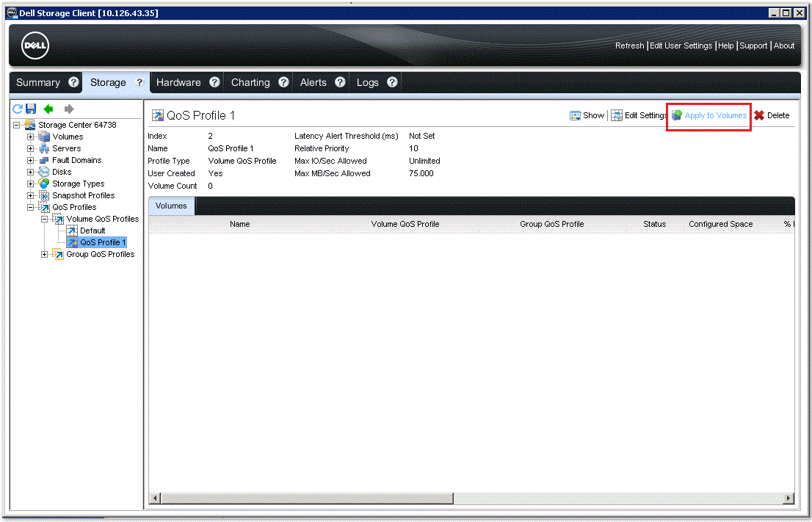
Task: Sort by Volume QoS Profile column header
Action: tap(405, 224)
